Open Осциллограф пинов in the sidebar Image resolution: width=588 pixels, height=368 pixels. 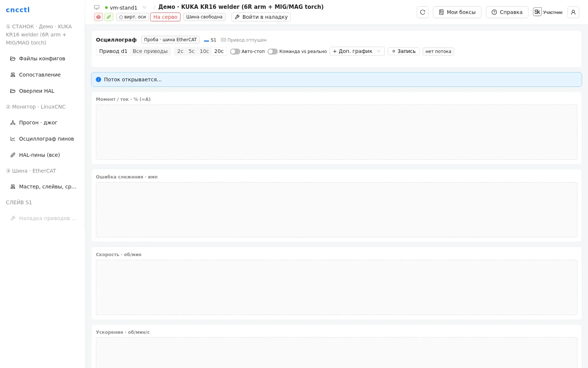point(43,139)
